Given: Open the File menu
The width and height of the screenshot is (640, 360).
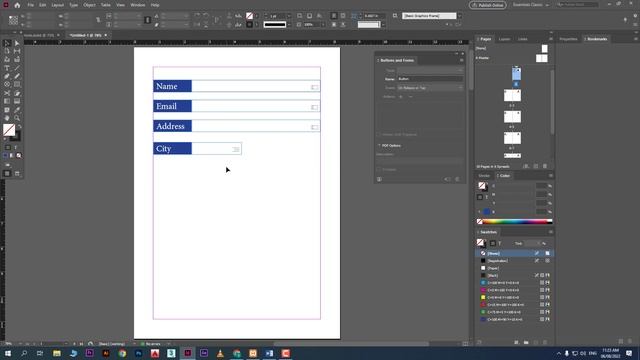Looking at the screenshot, I should [31, 5].
